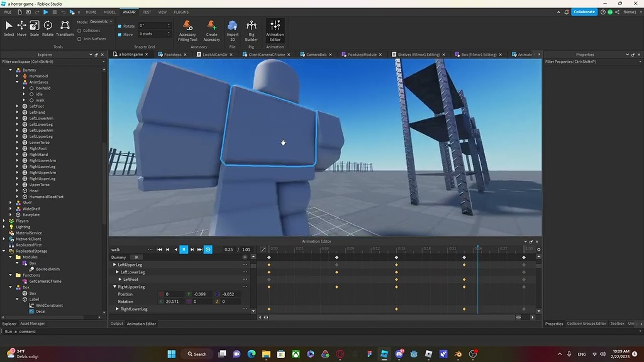Select the Move tool

pyautogui.click(x=21, y=26)
